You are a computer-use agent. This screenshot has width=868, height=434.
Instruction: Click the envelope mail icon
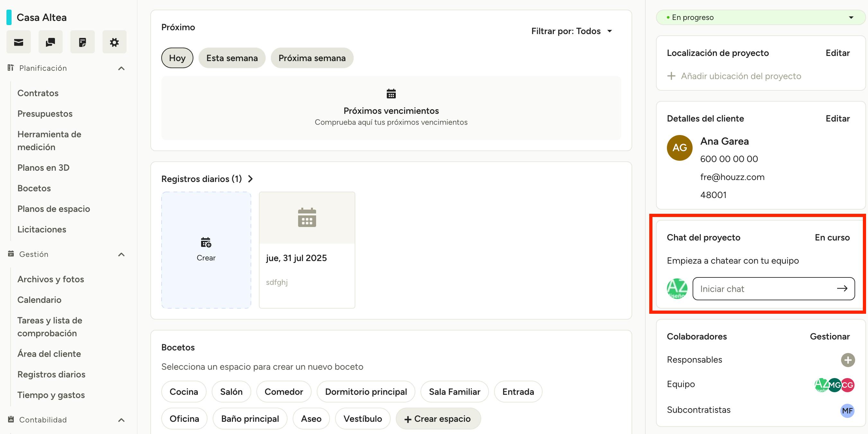[x=19, y=42]
